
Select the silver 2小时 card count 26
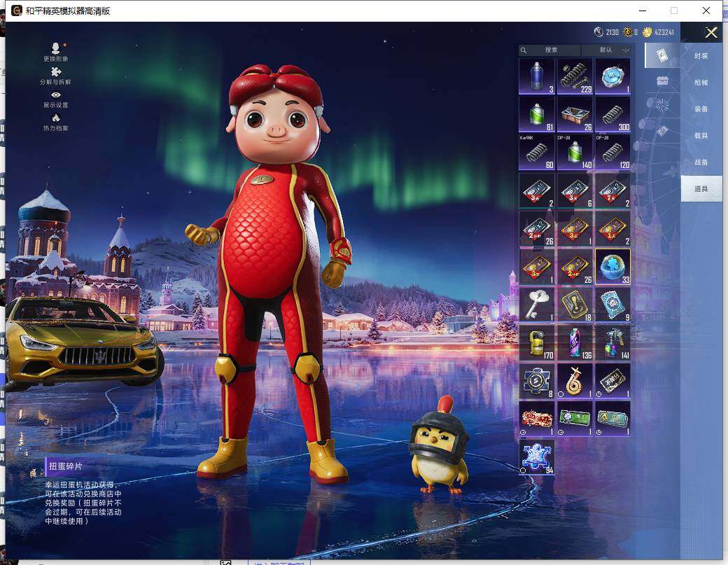click(x=536, y=228)
